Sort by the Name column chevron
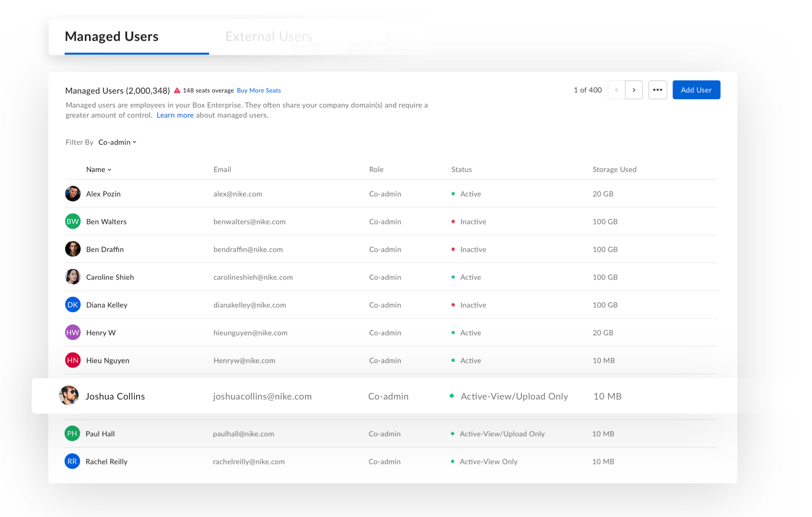Screen dimensions: 812x517 (109, 170)
